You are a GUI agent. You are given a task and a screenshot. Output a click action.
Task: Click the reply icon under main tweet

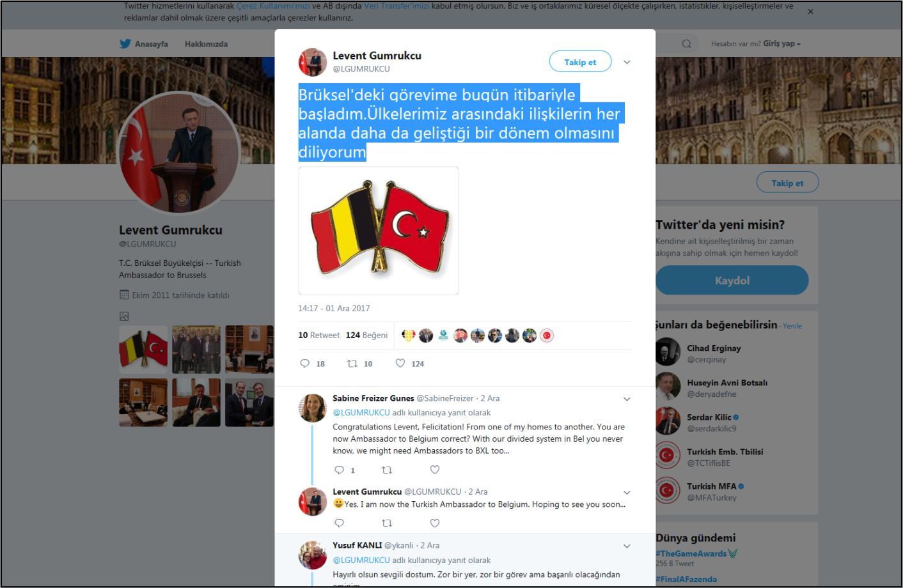click(305, 364)
